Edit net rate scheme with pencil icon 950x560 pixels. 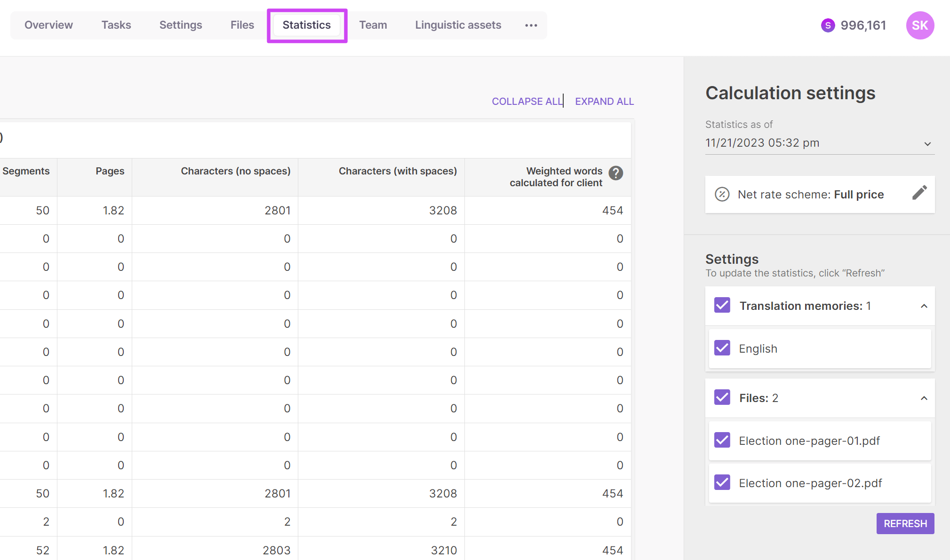pos(919,193)
